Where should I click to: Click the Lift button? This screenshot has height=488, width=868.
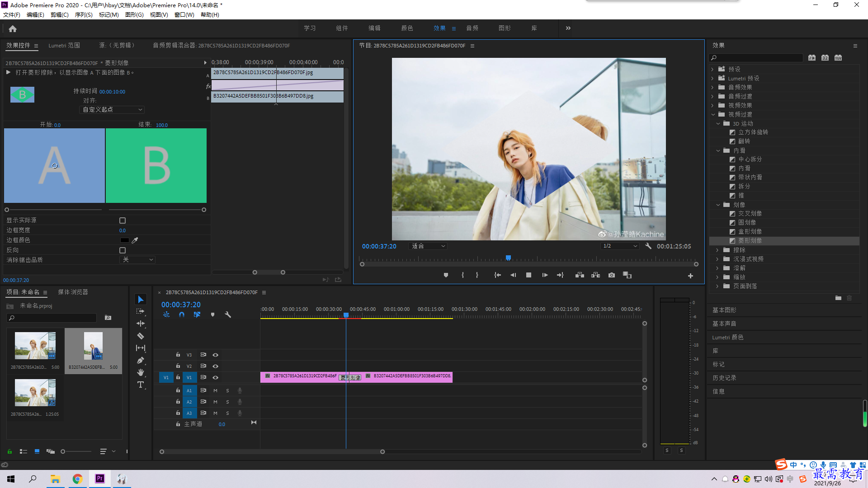pos(580,275)
